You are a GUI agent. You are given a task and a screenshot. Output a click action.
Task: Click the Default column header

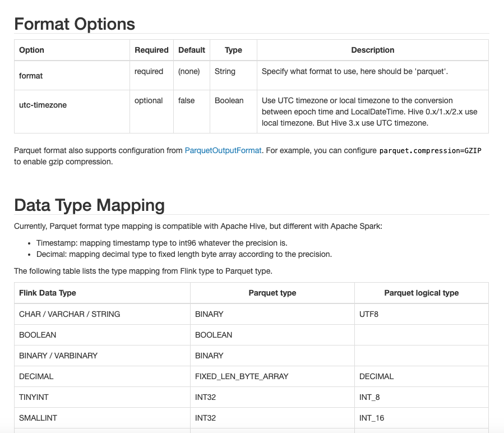point(192,50)
